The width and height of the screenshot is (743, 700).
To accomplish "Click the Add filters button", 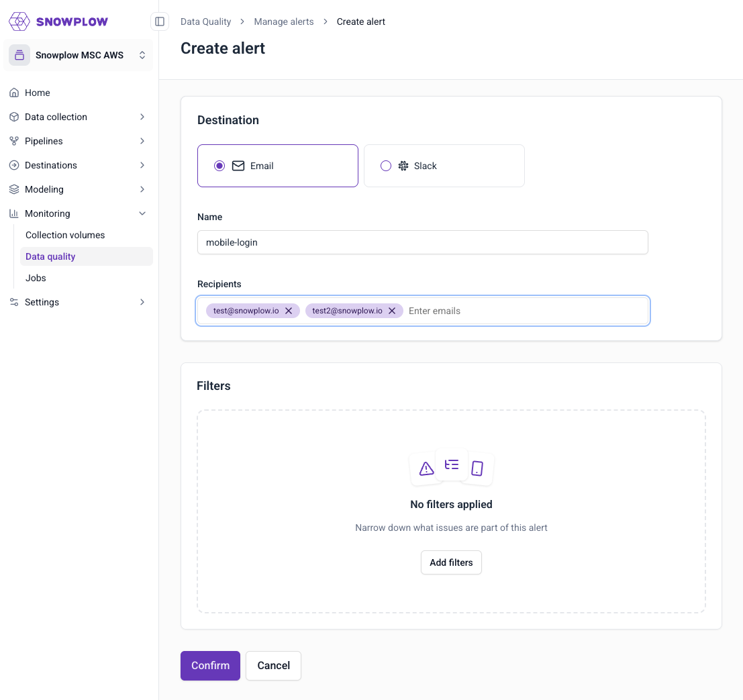I will pyautogui.click(x=451, y=562).
